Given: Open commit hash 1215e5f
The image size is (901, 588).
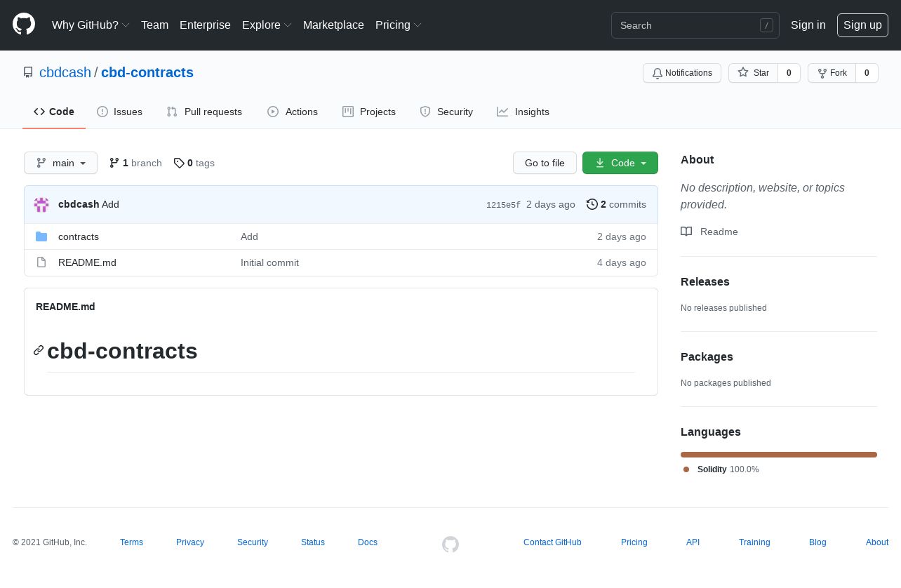Looking at the screenshot, I should click(x=503, y=205).
